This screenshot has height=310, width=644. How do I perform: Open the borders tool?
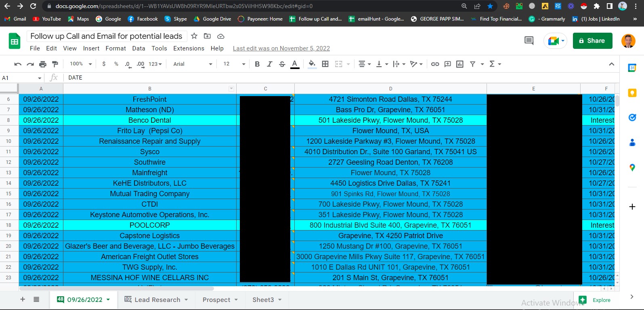[325, 64]
